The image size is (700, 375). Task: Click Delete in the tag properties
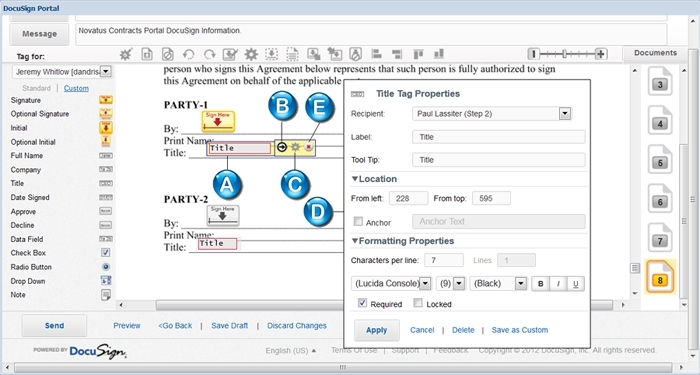coord(463,330)
